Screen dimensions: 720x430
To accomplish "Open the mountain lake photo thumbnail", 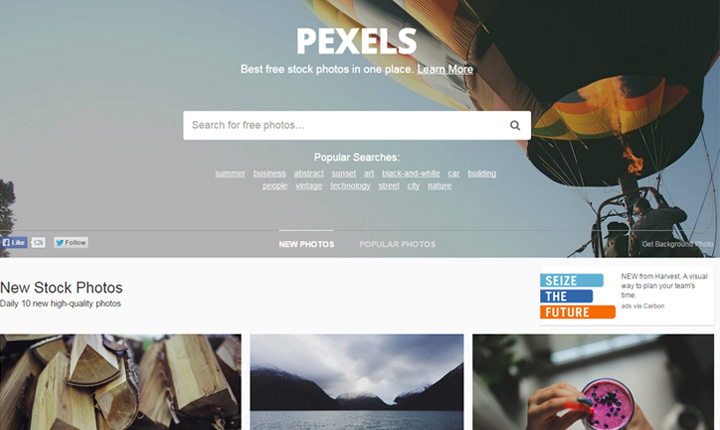I will tap(357, 382).
